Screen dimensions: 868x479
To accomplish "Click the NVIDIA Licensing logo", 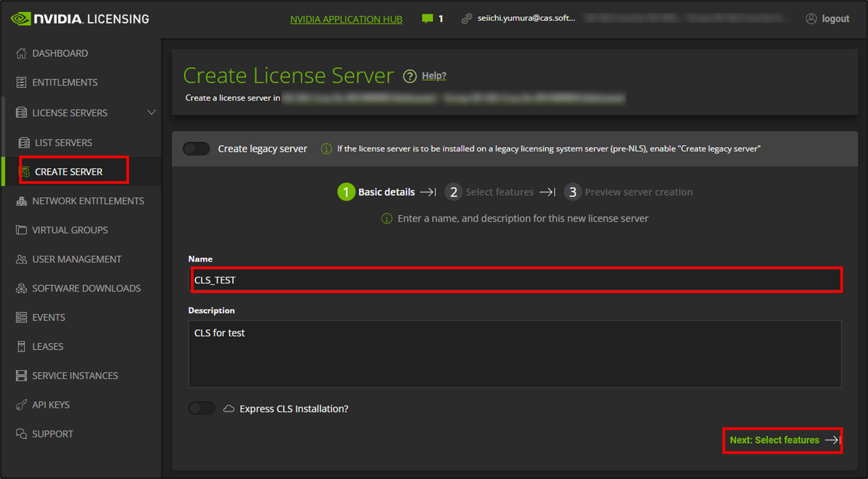I will 80,19.
